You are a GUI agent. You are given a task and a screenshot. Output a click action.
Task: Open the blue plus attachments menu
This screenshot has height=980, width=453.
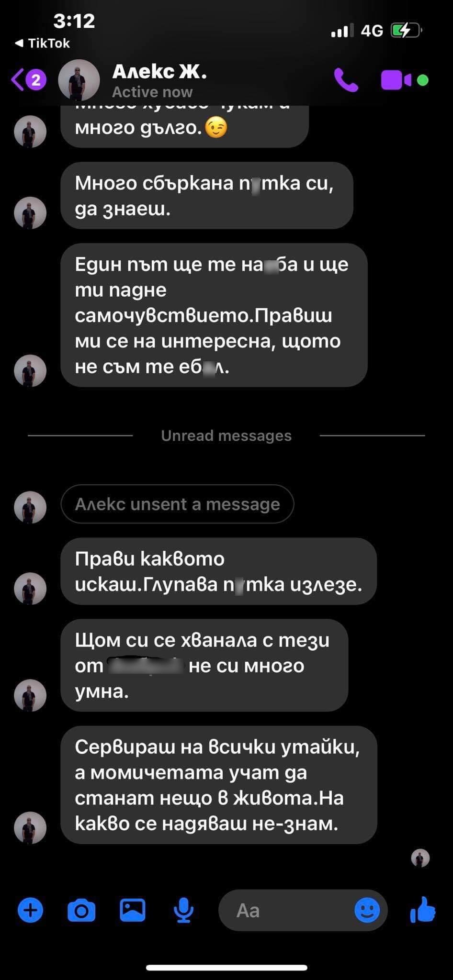point(31,910)
